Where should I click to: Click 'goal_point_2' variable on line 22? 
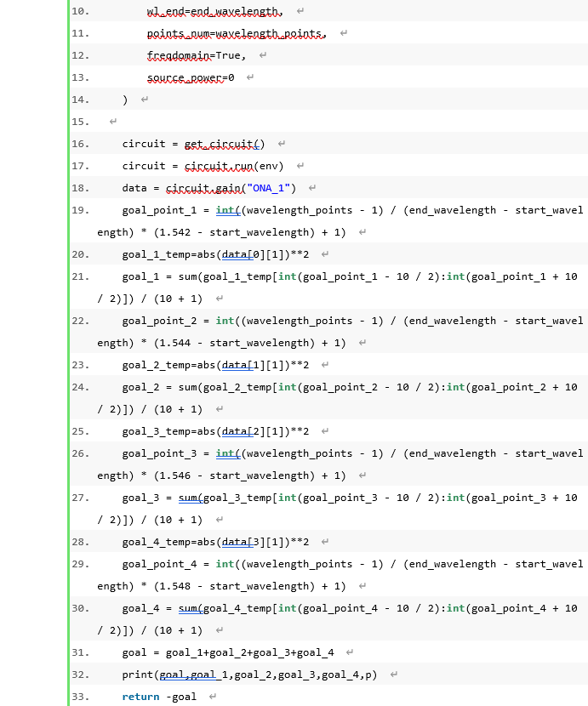159,321
